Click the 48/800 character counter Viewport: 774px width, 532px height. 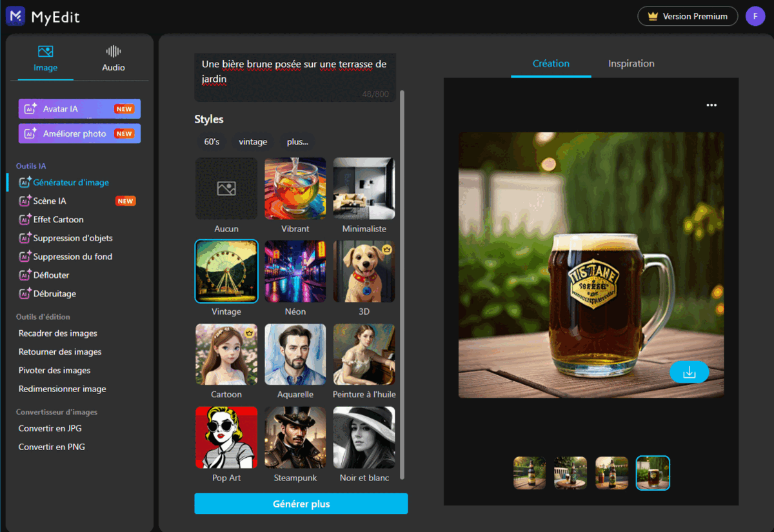coord(375,94)
